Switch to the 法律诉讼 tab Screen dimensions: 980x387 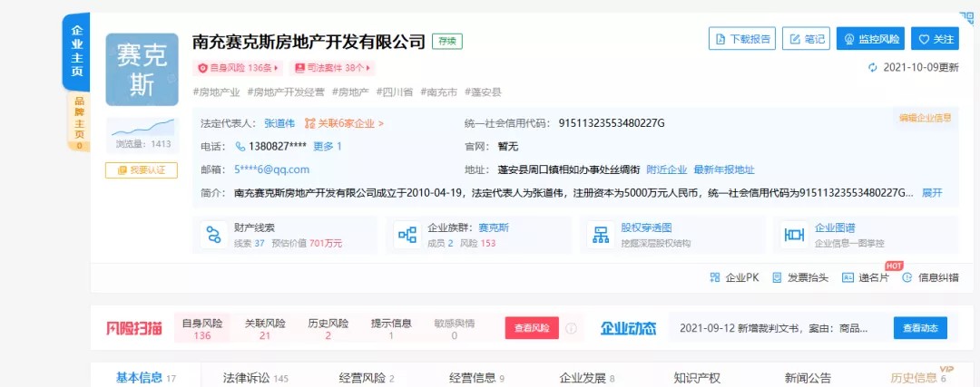click(x=255, y=377)
